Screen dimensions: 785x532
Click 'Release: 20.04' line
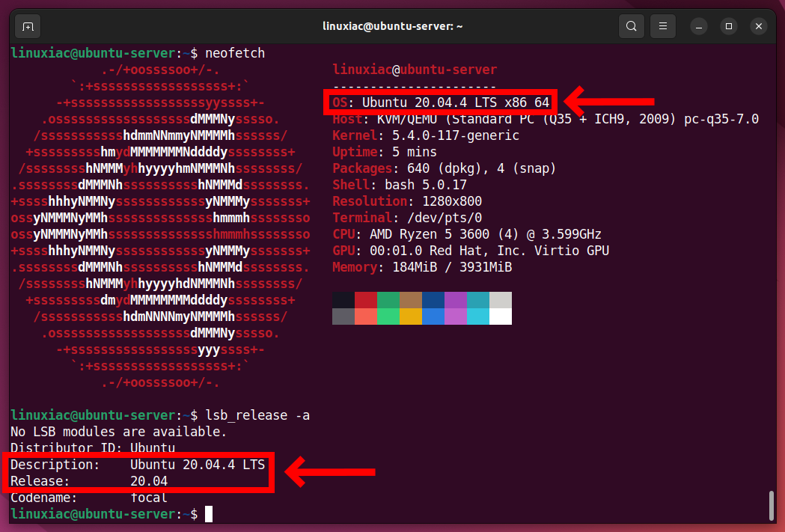[x=89, y=481]
